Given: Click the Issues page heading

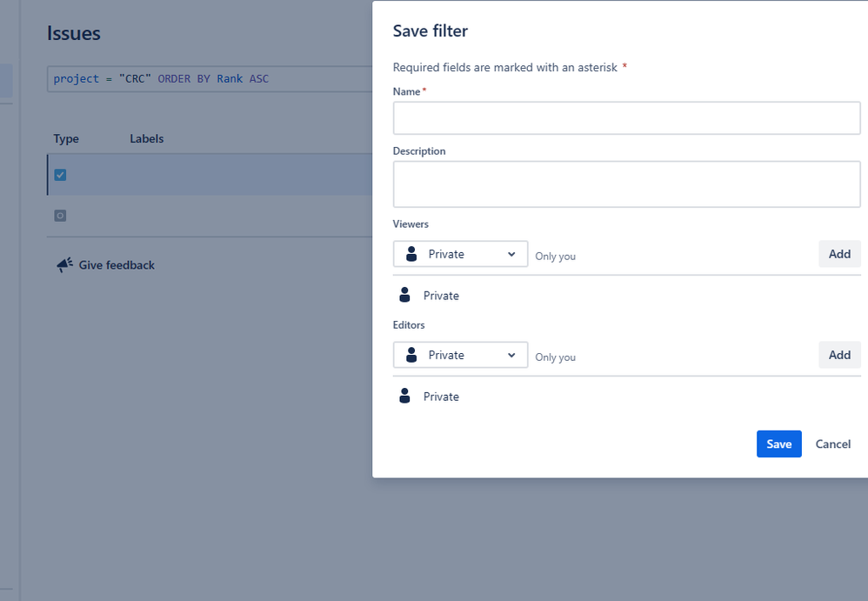Looking at the screenshot, I should point(74,33).
